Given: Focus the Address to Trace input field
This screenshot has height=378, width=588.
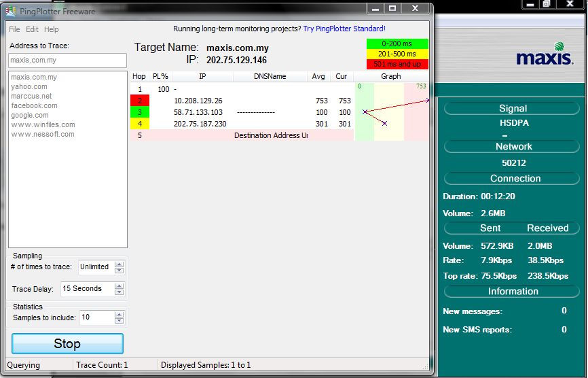Looking at the screenshot, I should tap(67, 60).
